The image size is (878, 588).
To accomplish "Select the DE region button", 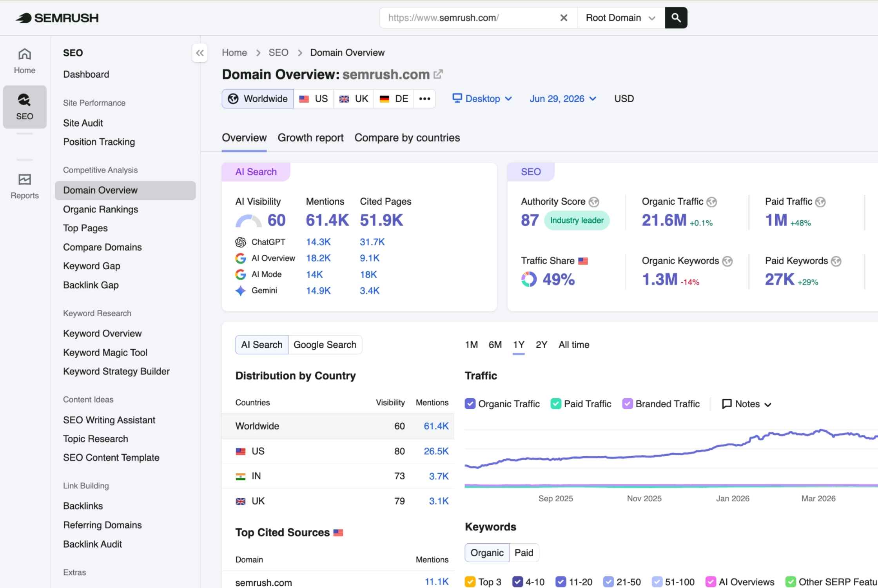I will pos(394,99).
